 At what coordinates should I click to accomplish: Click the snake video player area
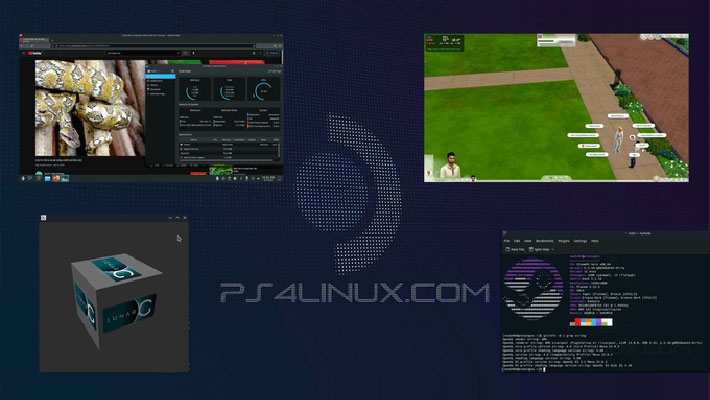(91, 108)
